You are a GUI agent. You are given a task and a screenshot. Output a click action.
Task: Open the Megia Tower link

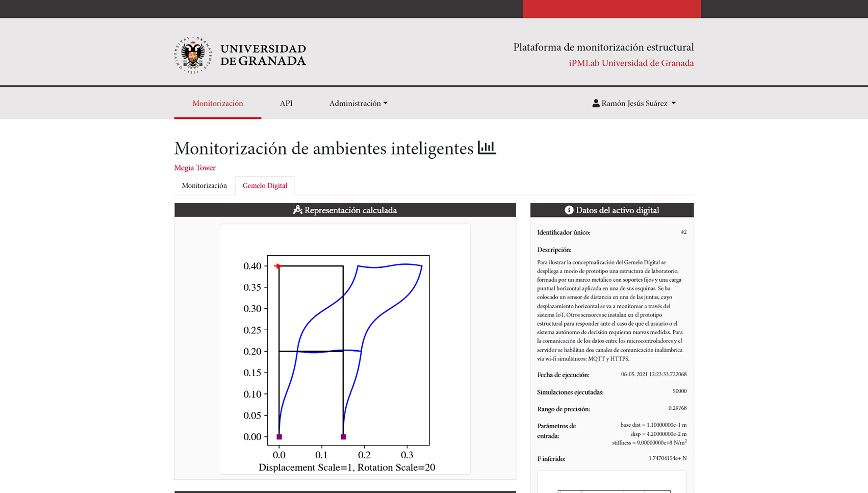click(x=195, y=167)
